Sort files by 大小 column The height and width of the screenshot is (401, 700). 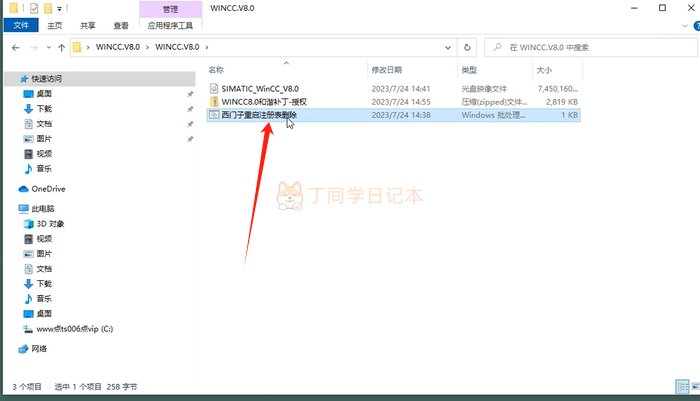tap(544, 70)
